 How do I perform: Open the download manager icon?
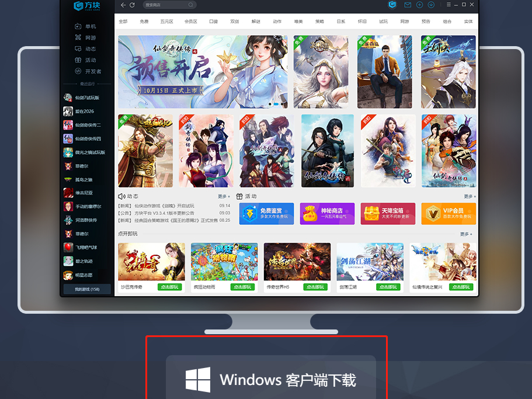click(x=431, y=5)
